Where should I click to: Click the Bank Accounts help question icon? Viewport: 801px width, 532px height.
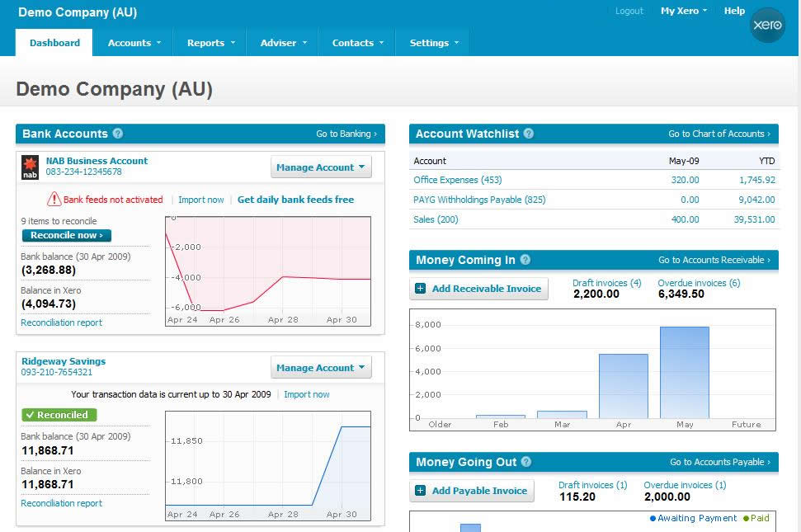[117, 134]
